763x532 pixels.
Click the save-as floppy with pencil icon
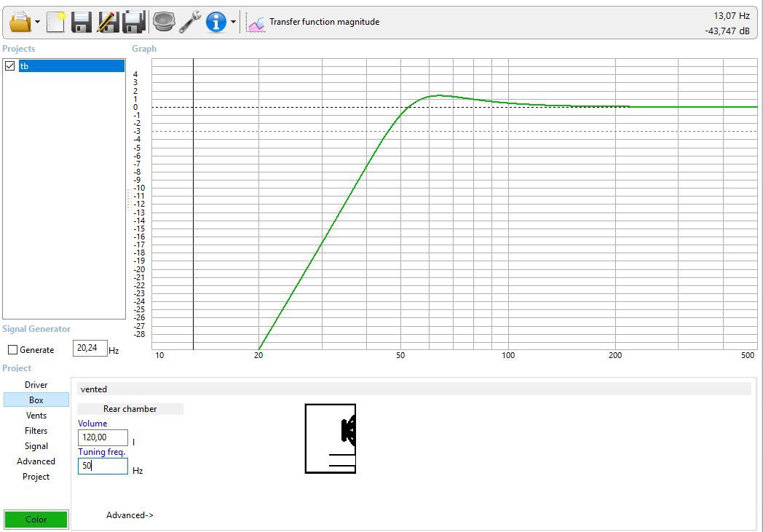coord(108,22)
